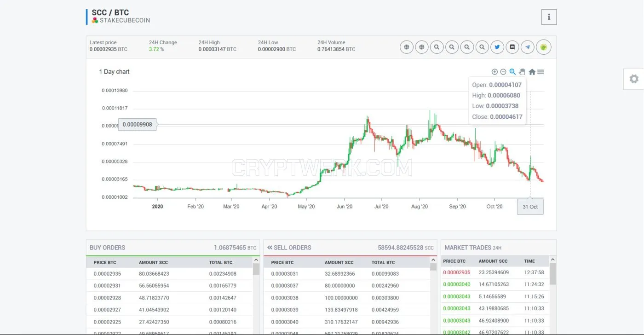
Task: Click the first explorer magnifier icon
Action: [x=437, y=47]
